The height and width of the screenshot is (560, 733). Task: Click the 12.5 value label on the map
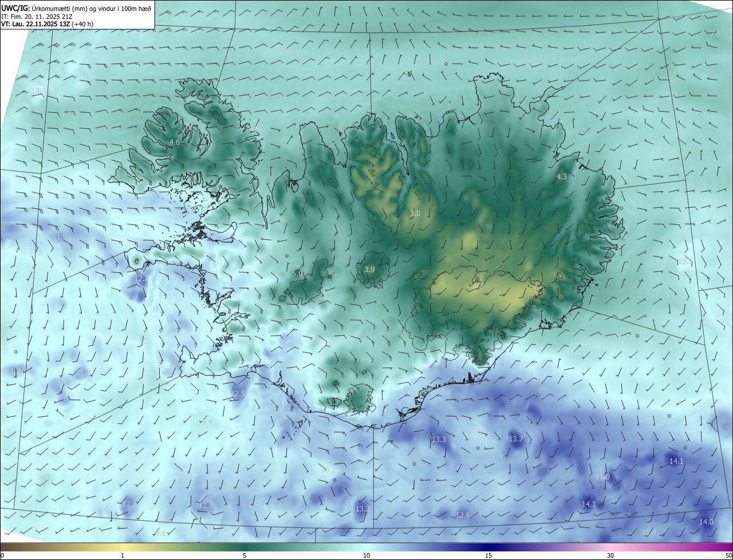[238, 394]
